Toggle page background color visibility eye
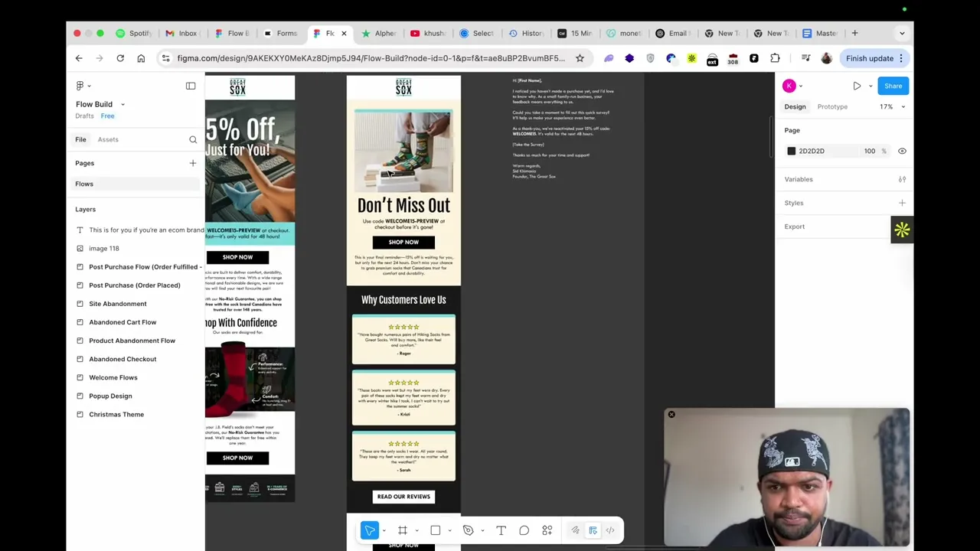980x551 pixels. [902, 152]
